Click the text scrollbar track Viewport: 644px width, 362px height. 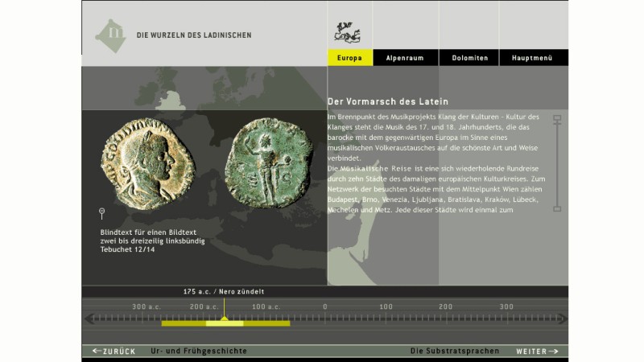556,163
